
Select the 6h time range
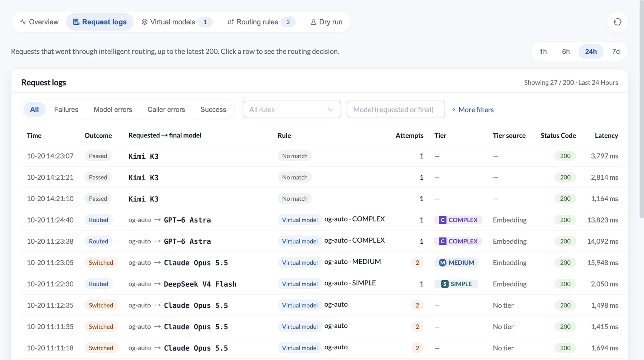(566, 52)
